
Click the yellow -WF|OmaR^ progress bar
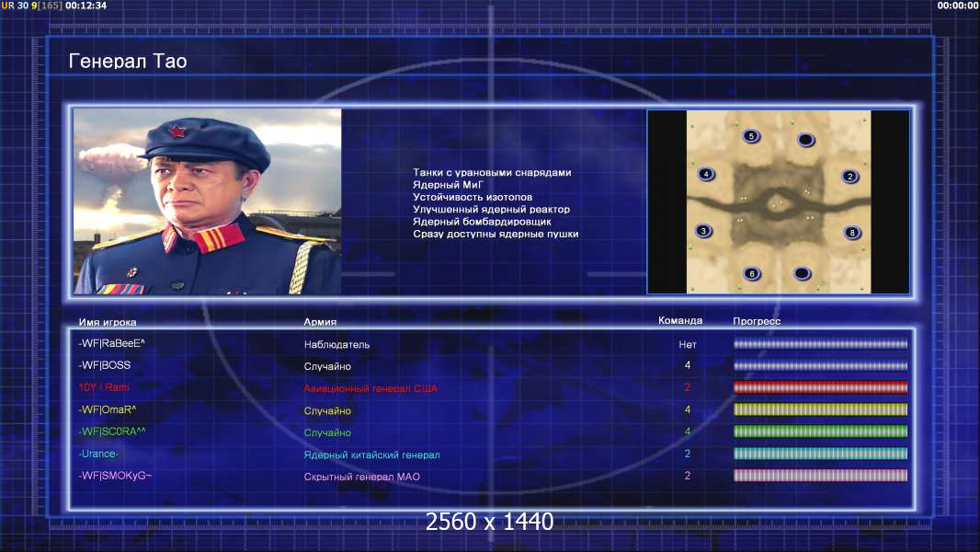click(x=820, y=410)
